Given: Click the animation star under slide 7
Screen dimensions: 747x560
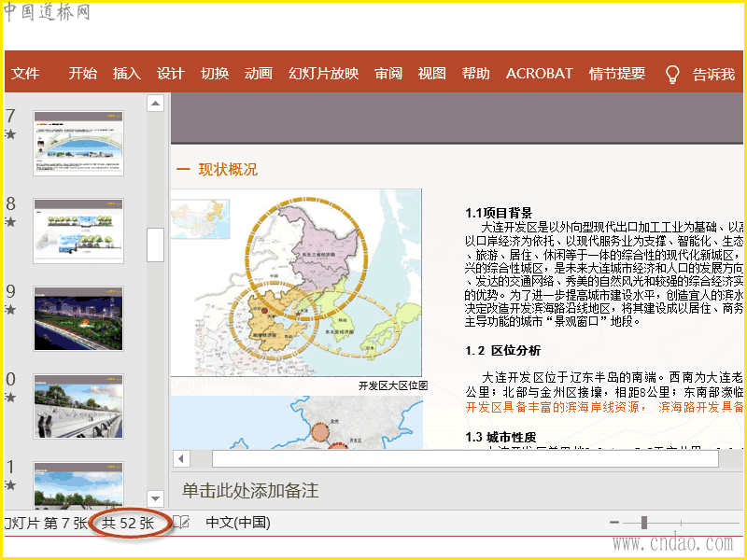Looking at the screenshot, I should (x=10, y=134).
